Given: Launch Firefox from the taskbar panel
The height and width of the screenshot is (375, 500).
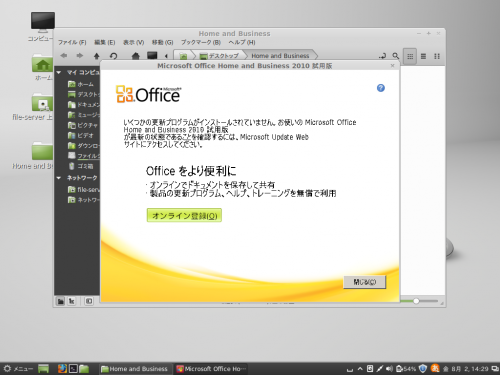Looking at the screenshot, I should point(62,368).
